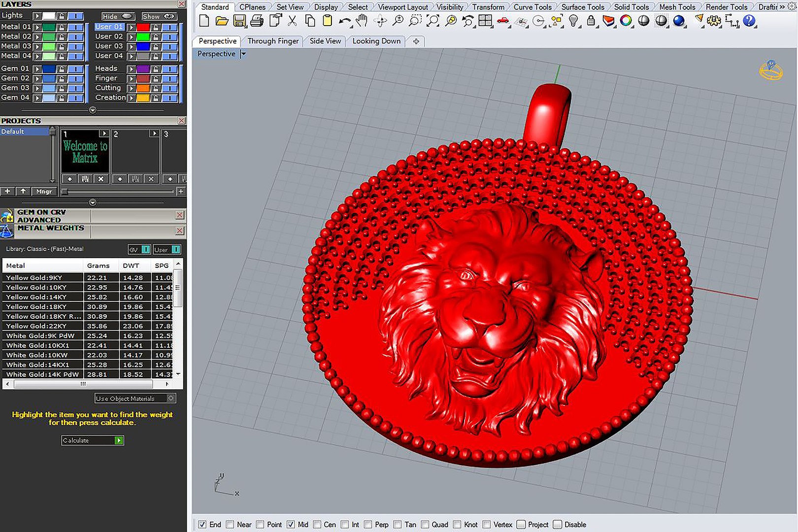Open Help with the question mark icon
Viewport: 798px width, 532px height.
[x=749, y=21]
